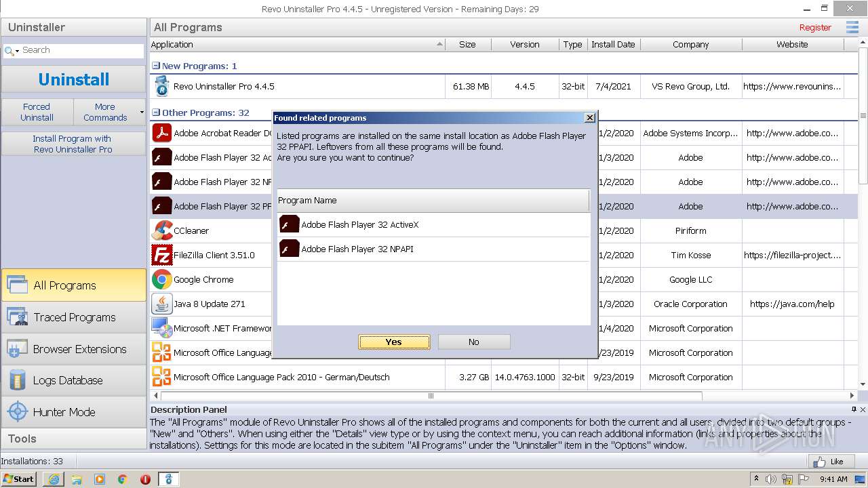
Task: Click the FileZilla Client icon
Action: coord(161,255)
